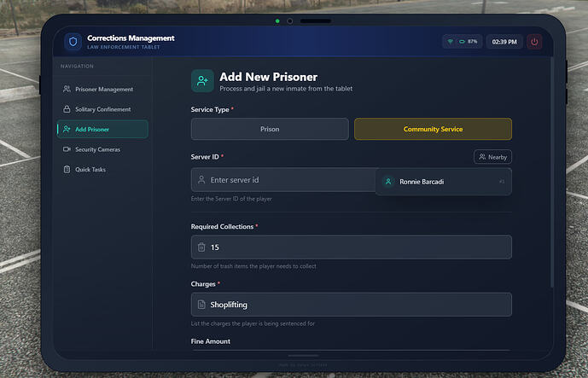
Task: Click the NAVIGATION sidebar heading
Action: 77,66
